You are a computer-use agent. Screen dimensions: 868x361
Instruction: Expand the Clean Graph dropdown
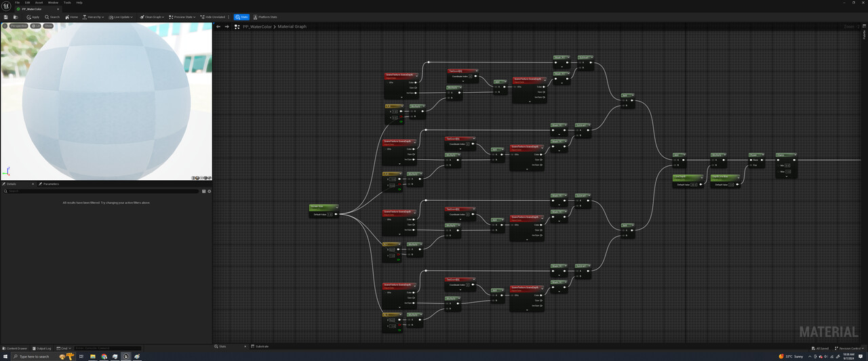[x=153, y=17]
